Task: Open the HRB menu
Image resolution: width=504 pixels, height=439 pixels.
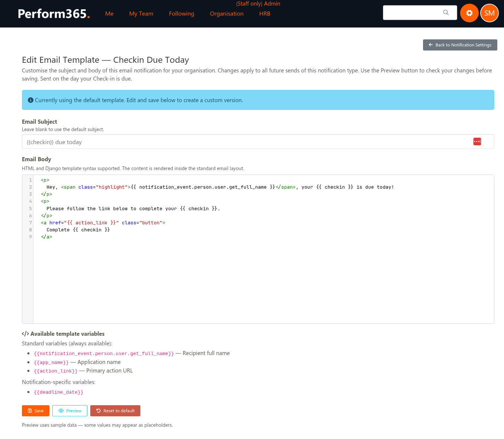Action: tap(265, 14)
